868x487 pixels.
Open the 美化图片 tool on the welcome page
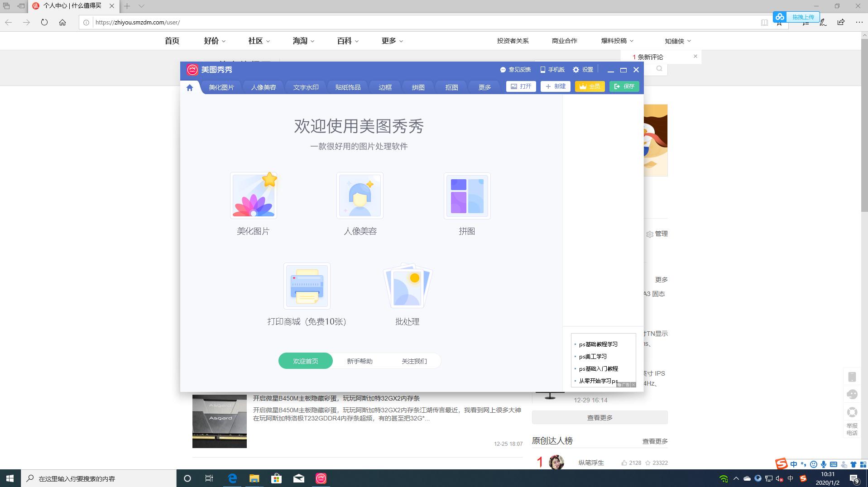pyautogui.click(x=254, y=196)
